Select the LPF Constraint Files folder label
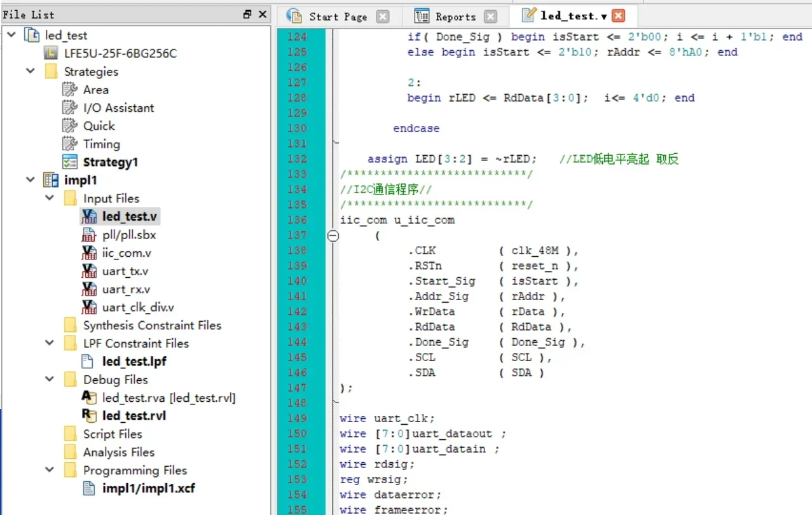This screenshot has height=515, width=812. [x=136, y=343]
